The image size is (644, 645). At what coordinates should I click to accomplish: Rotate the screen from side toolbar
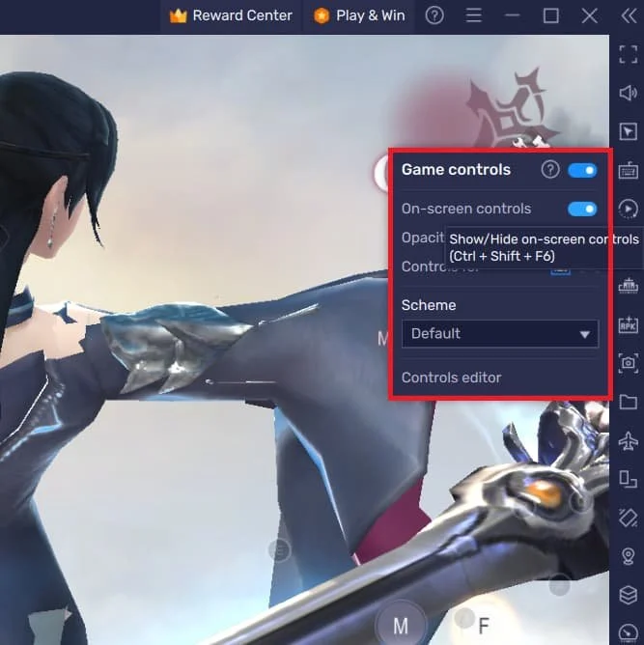(x=628, y=518)
